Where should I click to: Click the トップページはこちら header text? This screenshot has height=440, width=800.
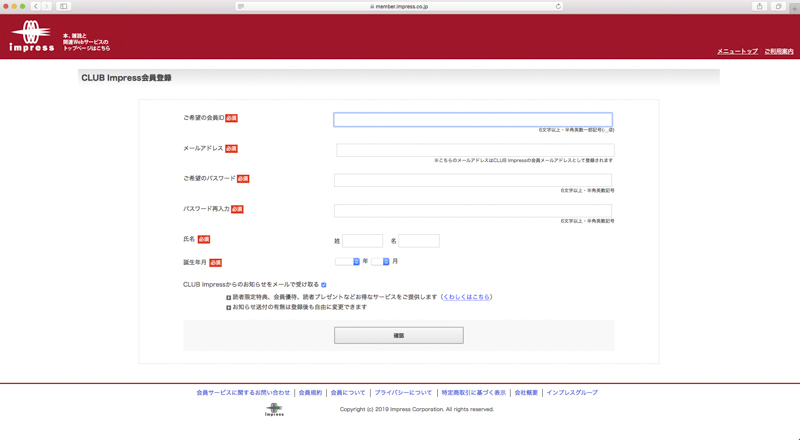coord(86,48)
